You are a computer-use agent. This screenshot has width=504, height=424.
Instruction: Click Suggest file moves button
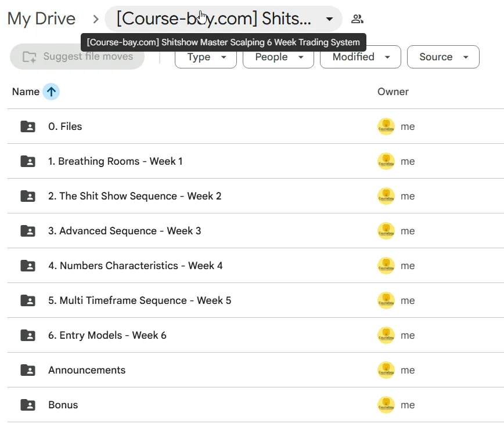77,57
